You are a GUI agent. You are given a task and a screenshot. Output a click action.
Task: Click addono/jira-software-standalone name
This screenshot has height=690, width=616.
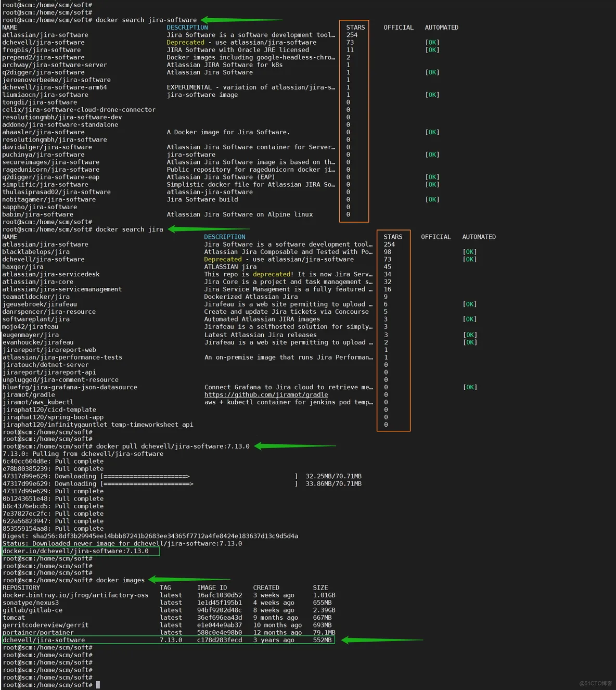[x=60, y=125]
